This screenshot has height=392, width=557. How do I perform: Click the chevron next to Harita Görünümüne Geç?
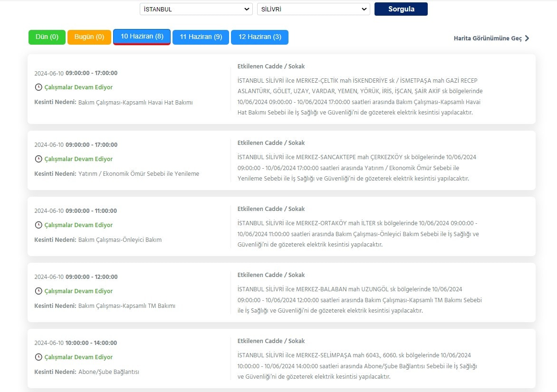527,38
